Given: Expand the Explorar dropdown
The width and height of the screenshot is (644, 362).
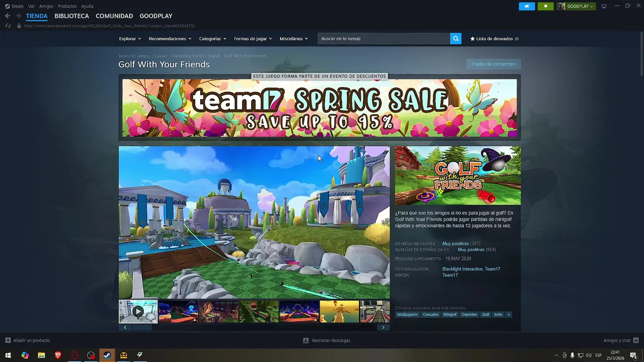Looking at the screenshot, I should click(130, 39).
